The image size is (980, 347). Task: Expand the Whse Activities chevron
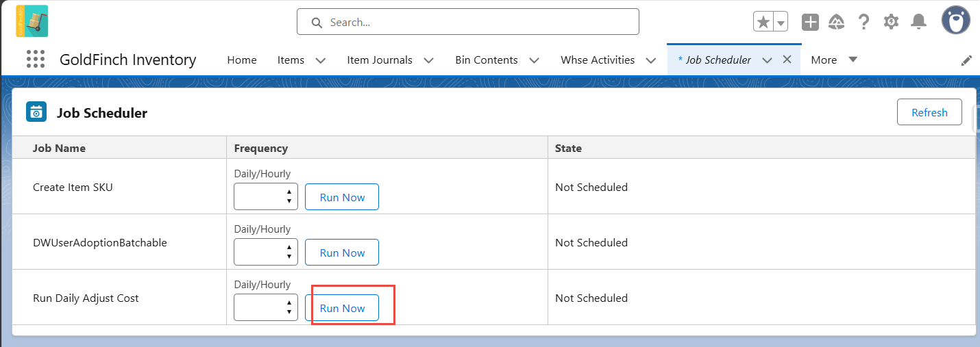click(x=650, y=60)
